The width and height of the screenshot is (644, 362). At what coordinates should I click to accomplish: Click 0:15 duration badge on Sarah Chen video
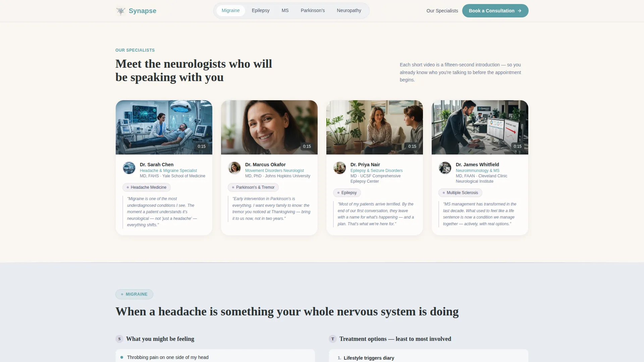[x=202, y=146]
